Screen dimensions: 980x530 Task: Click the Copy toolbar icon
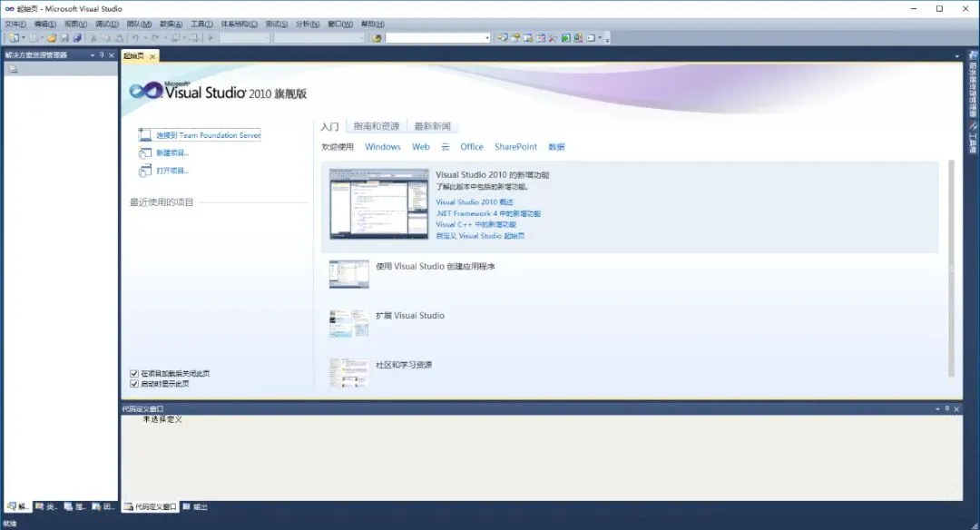(106, 37)
